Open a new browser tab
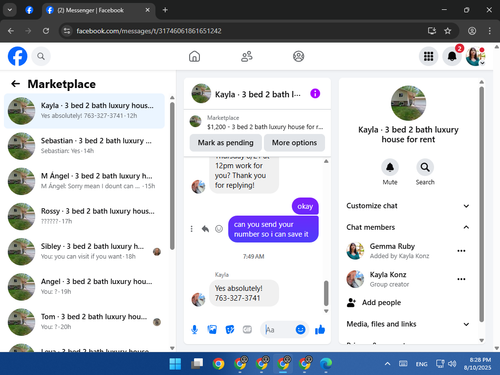This screenshot has height=375, width=500. coord(165,10)
